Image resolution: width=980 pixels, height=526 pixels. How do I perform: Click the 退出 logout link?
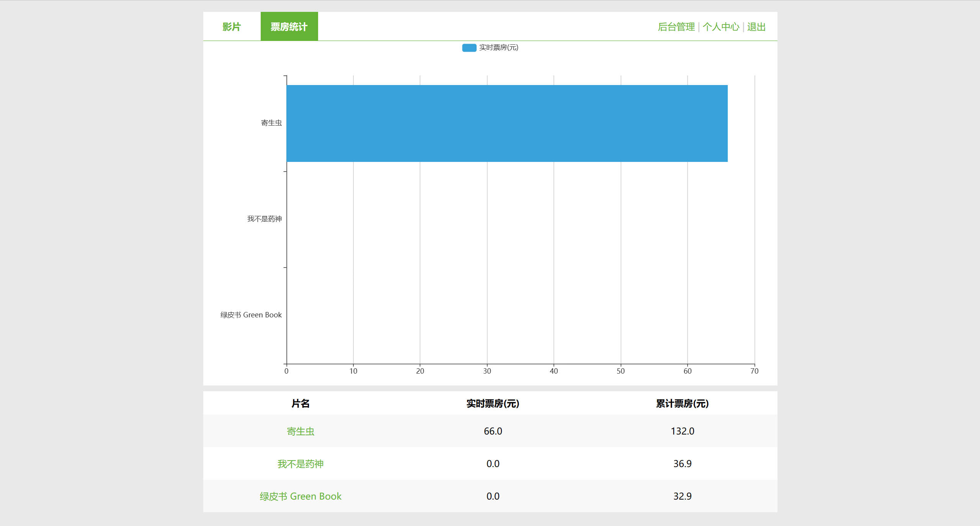click(756, 27)
